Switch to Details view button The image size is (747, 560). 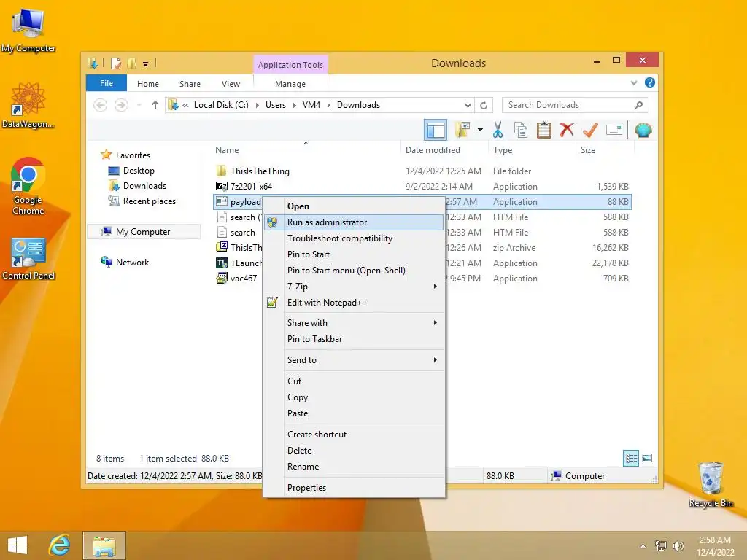[631, 458]
